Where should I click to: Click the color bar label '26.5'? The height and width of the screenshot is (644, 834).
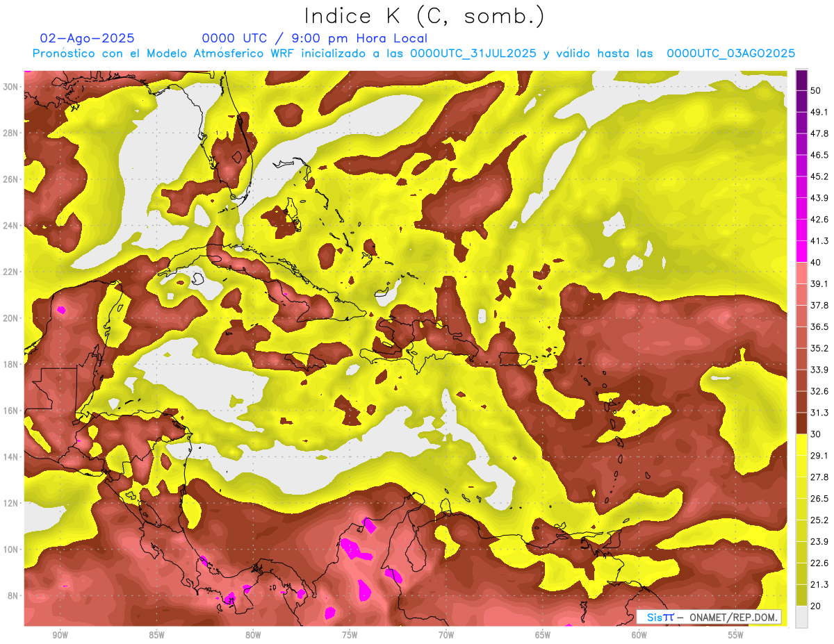(819, 499)
